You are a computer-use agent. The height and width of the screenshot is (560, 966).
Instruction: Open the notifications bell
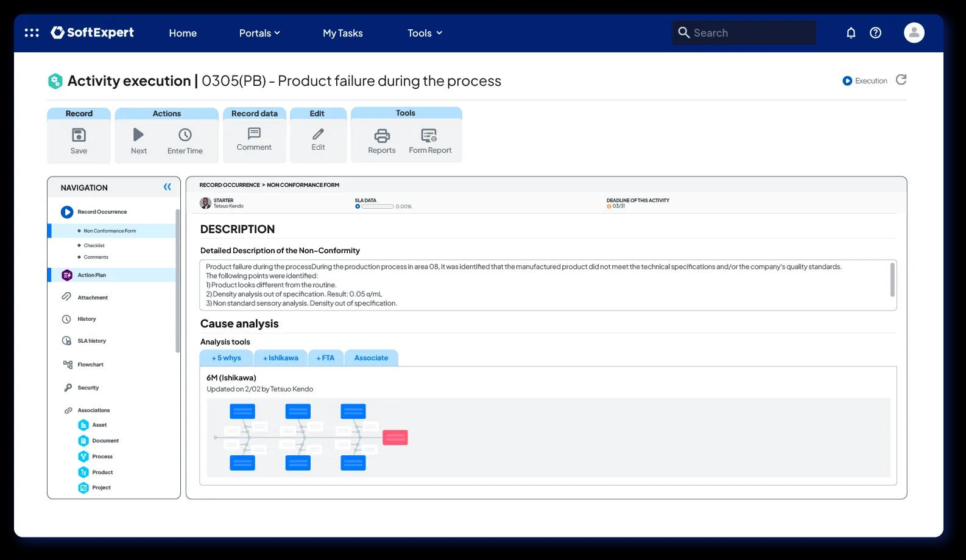pyautogui.click(x=851, y=33)
